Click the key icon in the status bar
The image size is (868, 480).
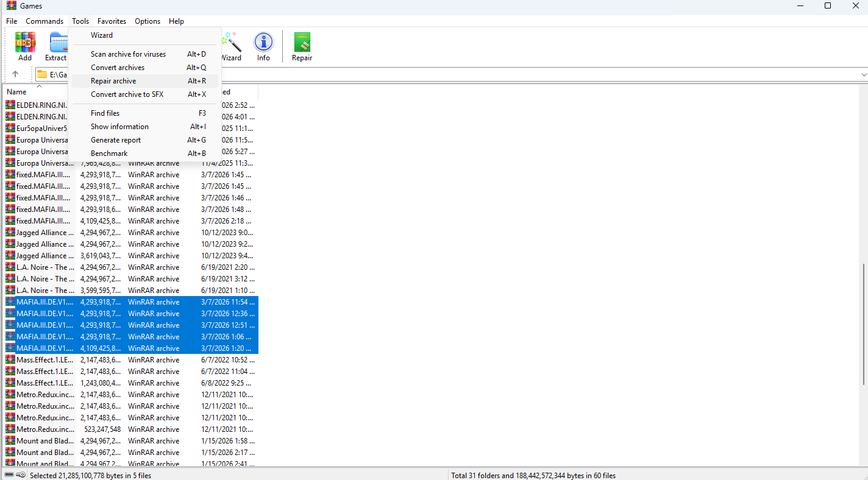pyautogui.click(x=20, y=475)
